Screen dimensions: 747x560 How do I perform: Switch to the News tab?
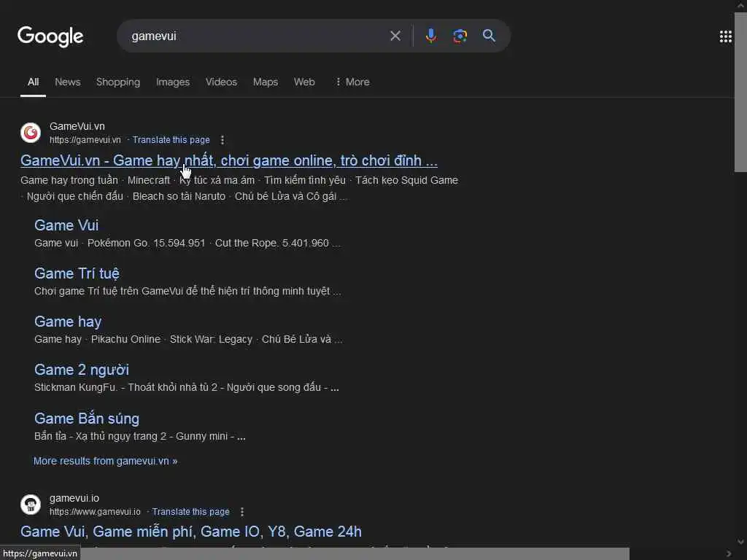tap(68, 82)
